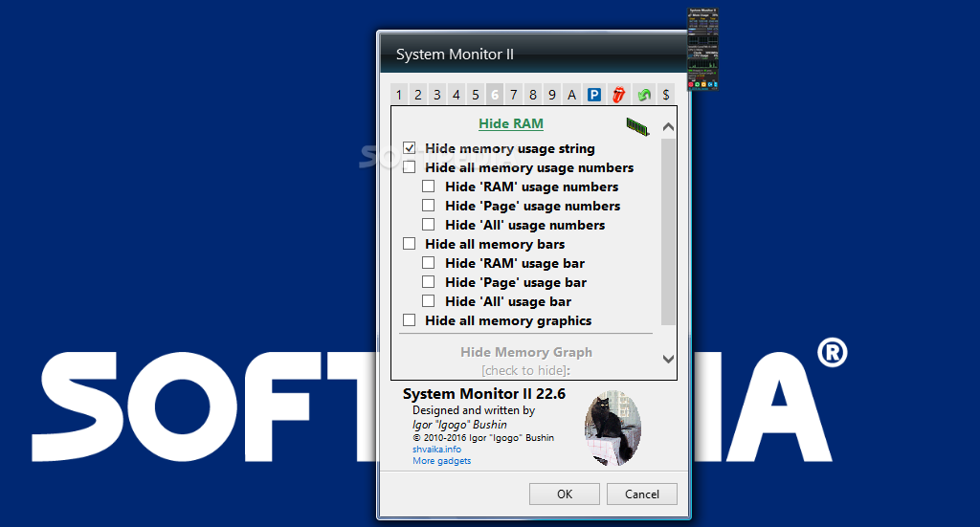Click the green arrow refresh icon tab
This screenshot has height=527, width=980.
point(644,95)
